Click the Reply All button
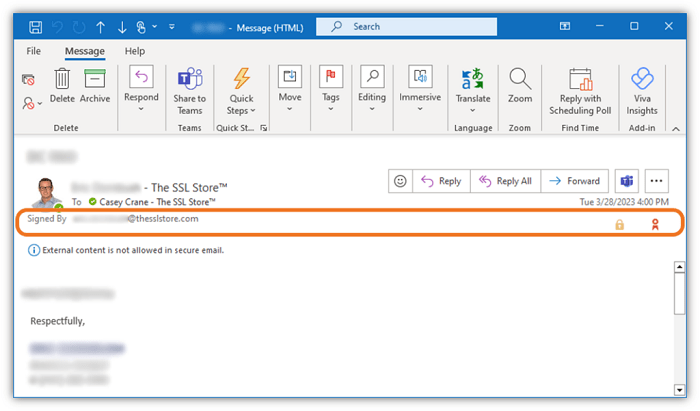 (505, 181)
